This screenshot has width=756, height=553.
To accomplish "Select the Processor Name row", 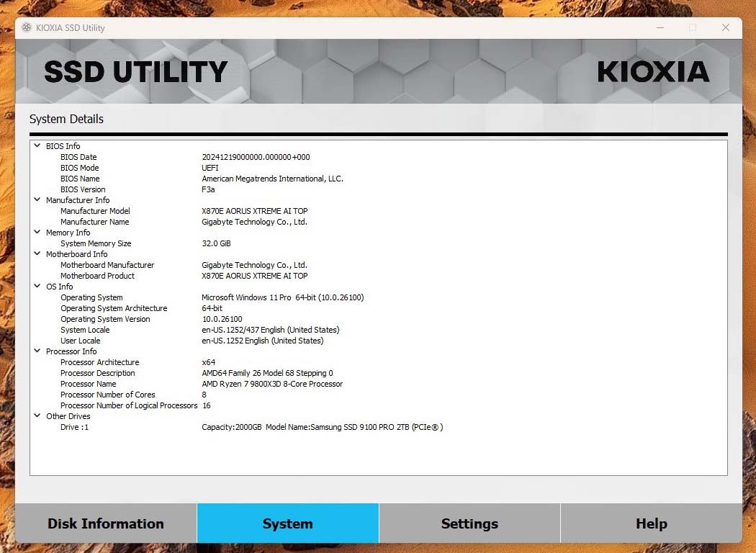I will click(x=379, y=384).
